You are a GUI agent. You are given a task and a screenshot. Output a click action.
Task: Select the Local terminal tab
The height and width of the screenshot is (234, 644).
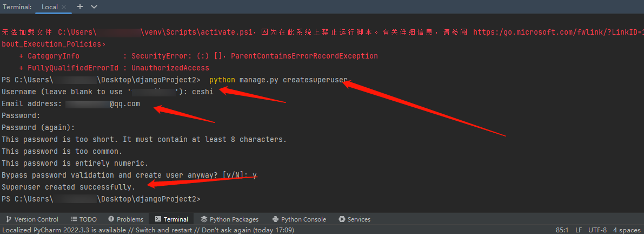pos(49,7)
